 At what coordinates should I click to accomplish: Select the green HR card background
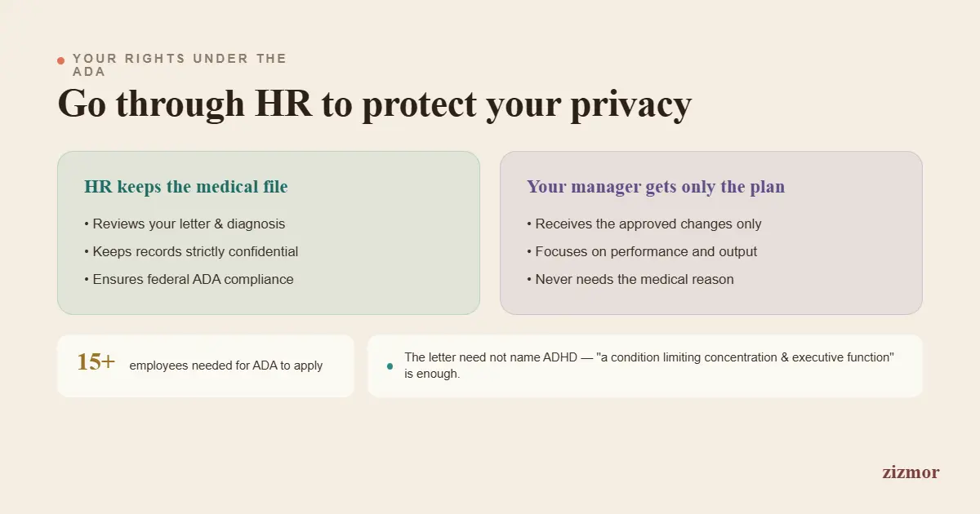tap(269, 233)
